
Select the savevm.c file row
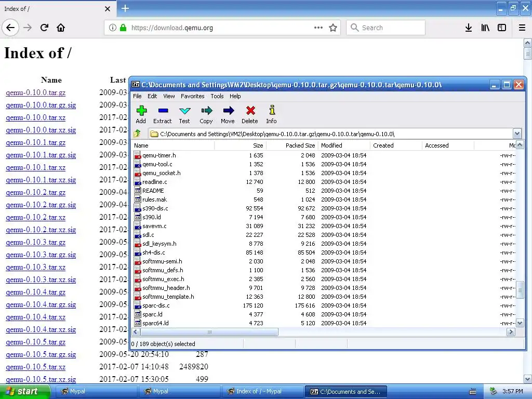[324, 226]
